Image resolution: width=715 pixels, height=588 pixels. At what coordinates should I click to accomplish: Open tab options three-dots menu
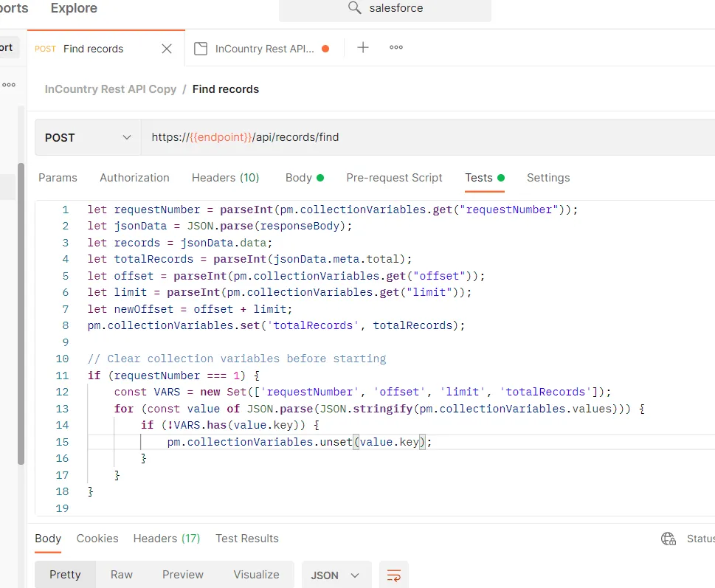pos(396,48)
